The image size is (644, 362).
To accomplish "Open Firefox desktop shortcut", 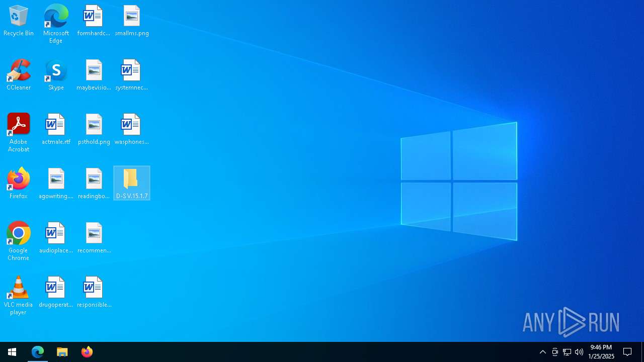I will pos(19,184).
